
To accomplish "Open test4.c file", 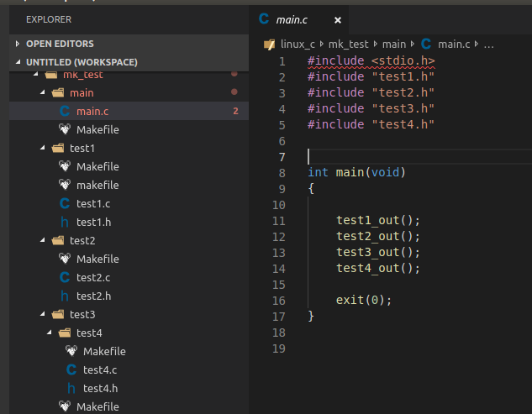I will (x=129, y=369).
